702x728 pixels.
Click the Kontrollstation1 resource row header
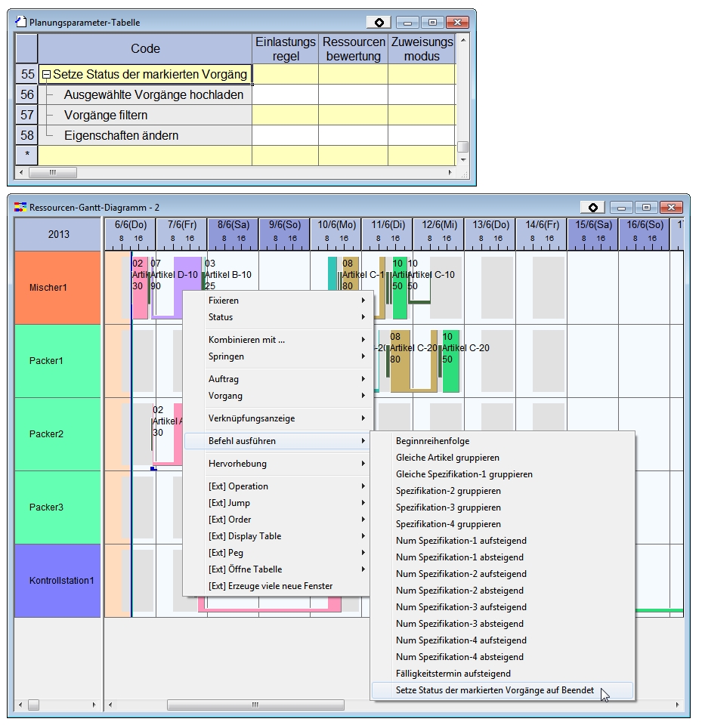57,581
